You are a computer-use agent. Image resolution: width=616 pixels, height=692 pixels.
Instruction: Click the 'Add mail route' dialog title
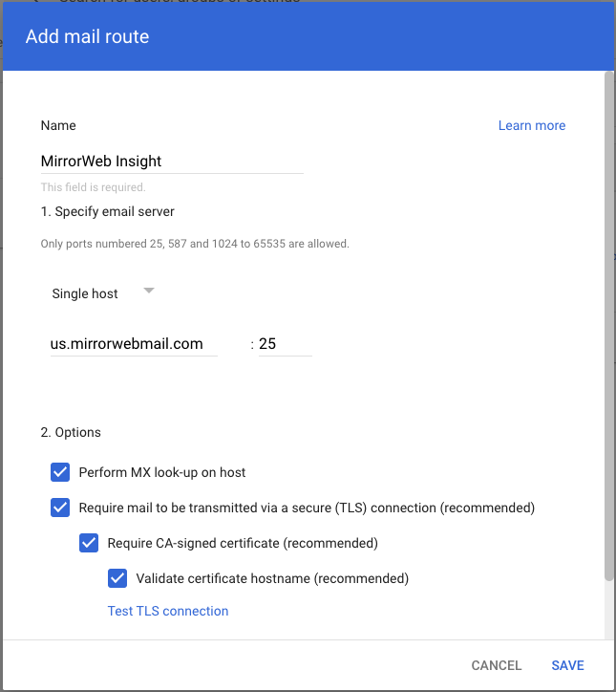87,36
